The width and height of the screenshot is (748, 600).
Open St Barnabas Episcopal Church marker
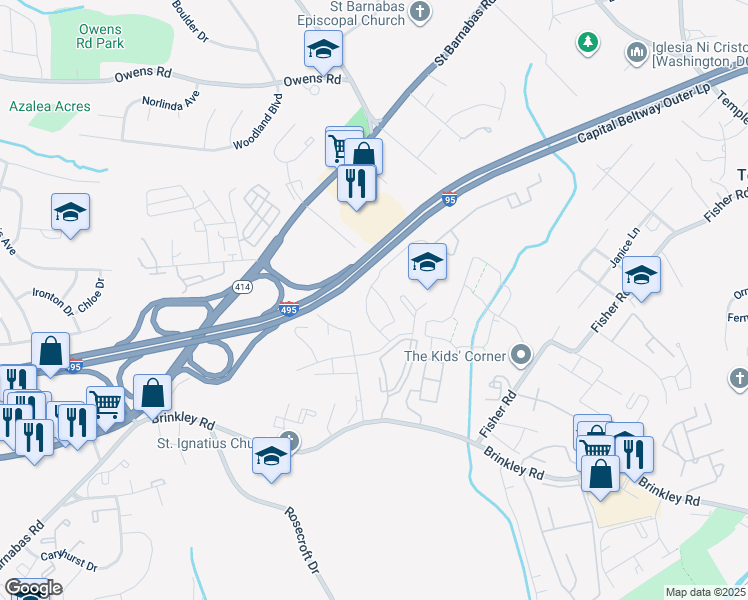pos(420,12)
